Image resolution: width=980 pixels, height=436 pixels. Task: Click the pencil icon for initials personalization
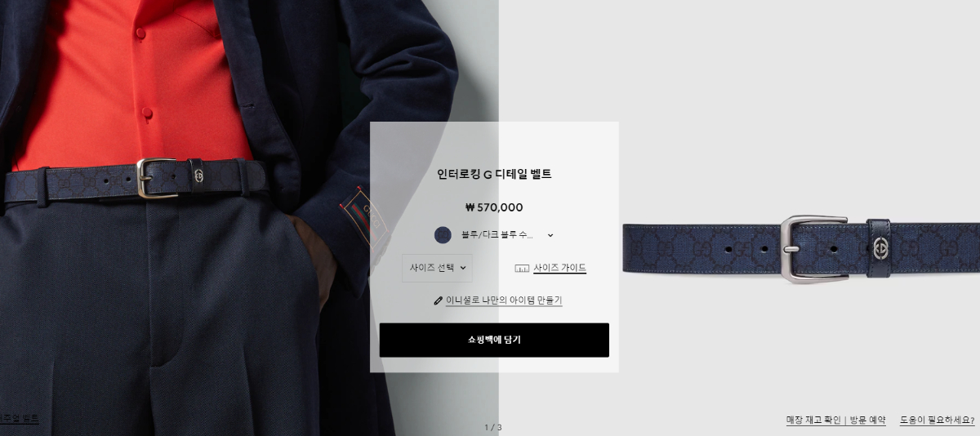pyautogui.click(x=439, y=300)
